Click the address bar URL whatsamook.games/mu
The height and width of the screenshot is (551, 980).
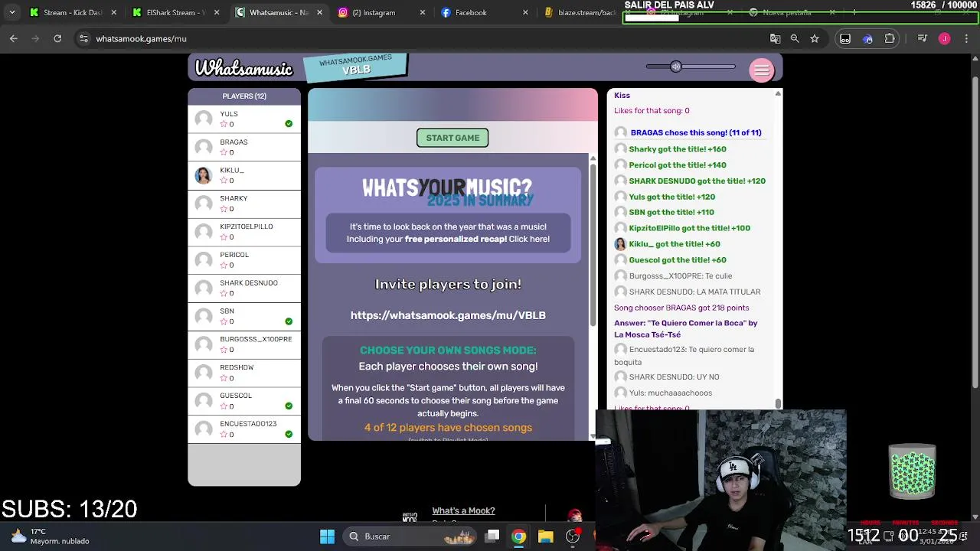click(141, 38)
